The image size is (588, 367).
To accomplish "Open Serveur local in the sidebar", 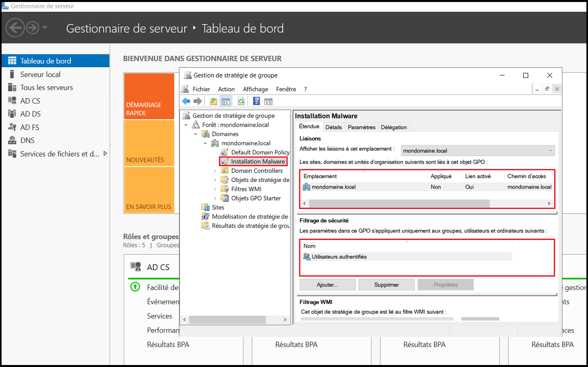I will click(x=40, y=75).
